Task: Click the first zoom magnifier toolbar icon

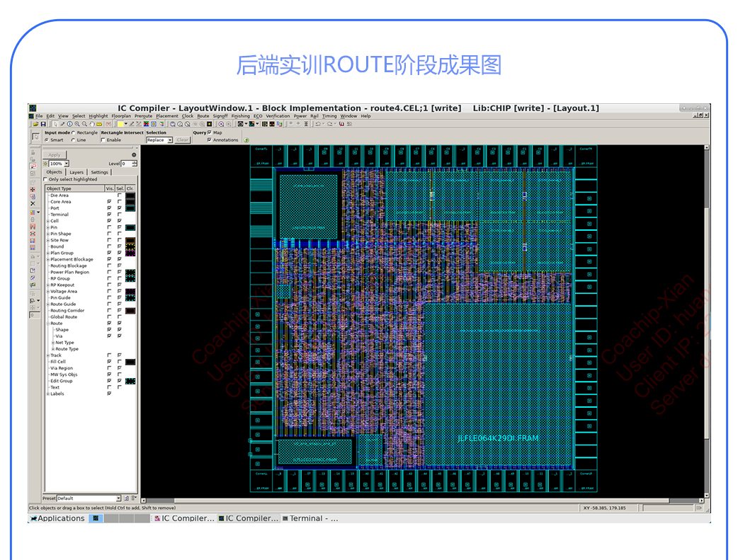Action: pyautogui.click(x=77, y=124)
